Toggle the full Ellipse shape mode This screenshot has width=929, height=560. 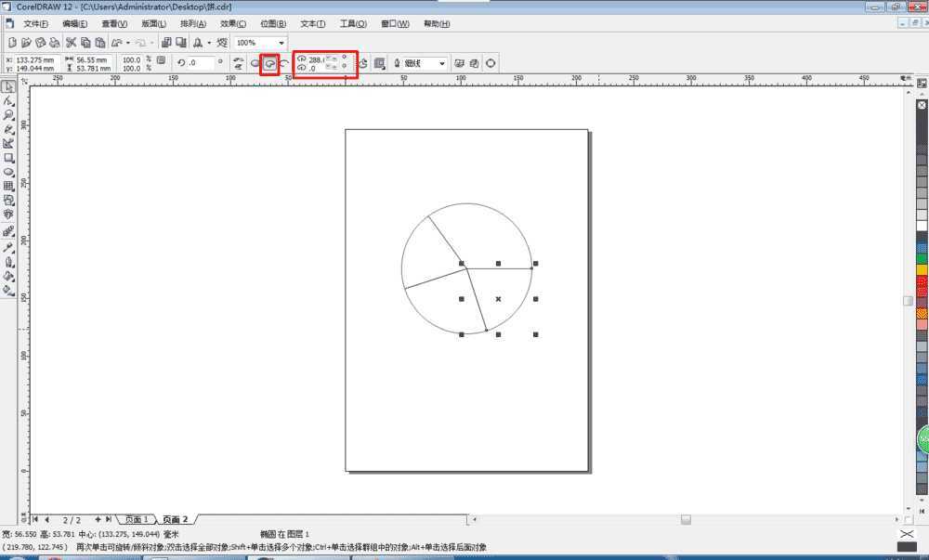[255, 63]
